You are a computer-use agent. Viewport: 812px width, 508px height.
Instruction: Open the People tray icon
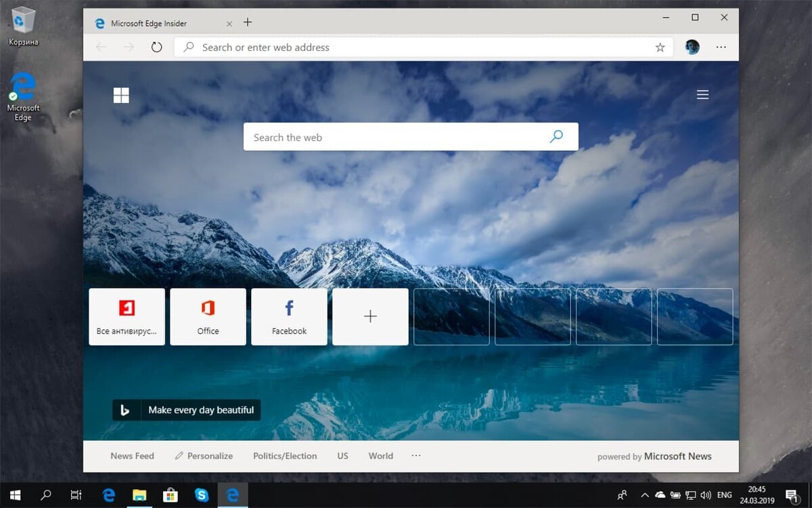[623, 495]
